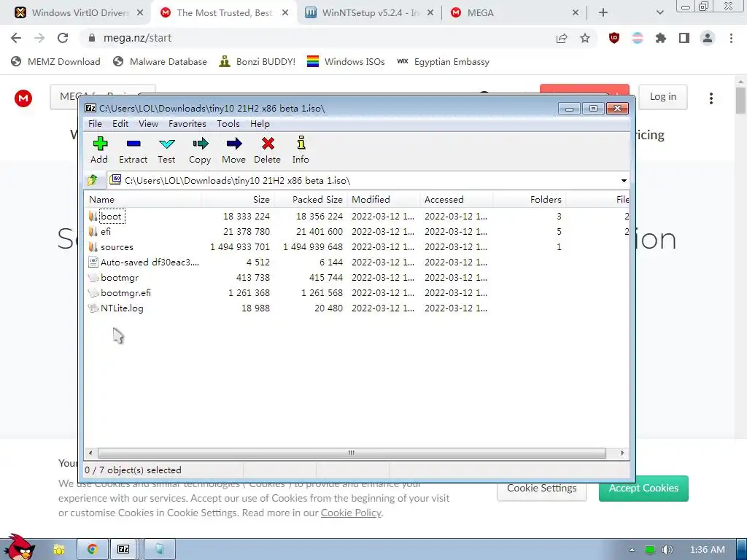Click the 1:36 AM taskbar clock
Viewport: 747px width, 560px height.
click(708, 550)
